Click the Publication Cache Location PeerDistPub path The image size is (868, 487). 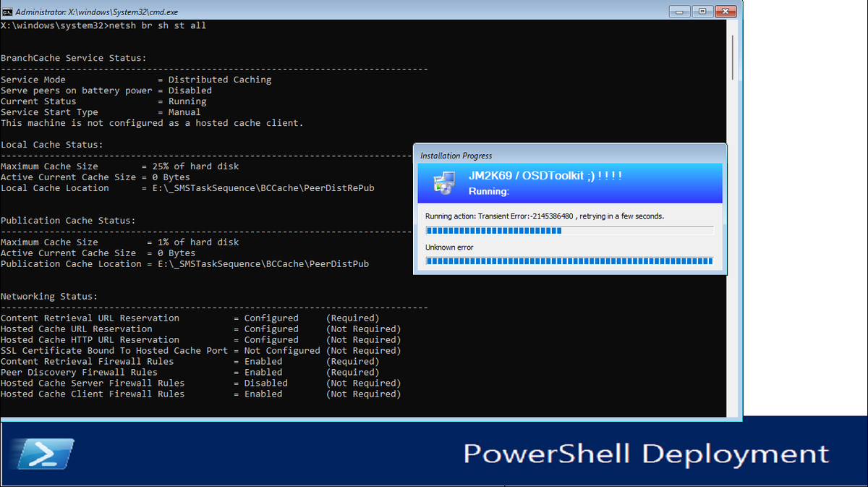pyautogui.click(x=184, y=264)
